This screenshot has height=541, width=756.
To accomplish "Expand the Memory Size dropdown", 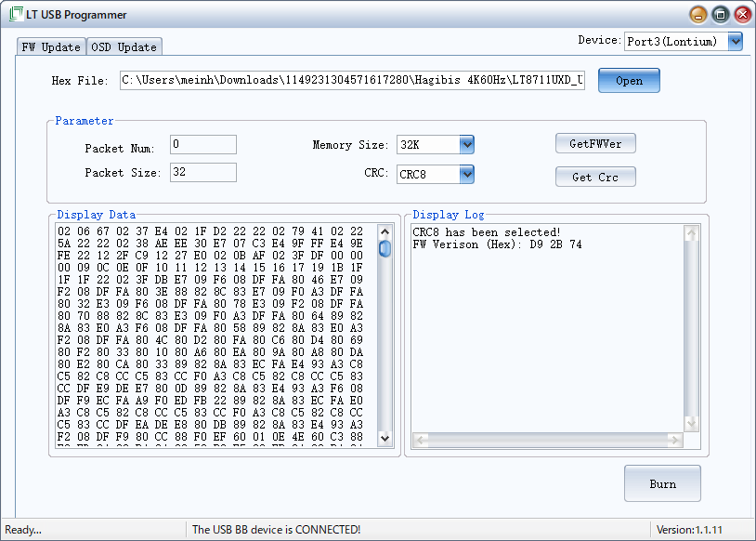I will (x=467, y=144).
